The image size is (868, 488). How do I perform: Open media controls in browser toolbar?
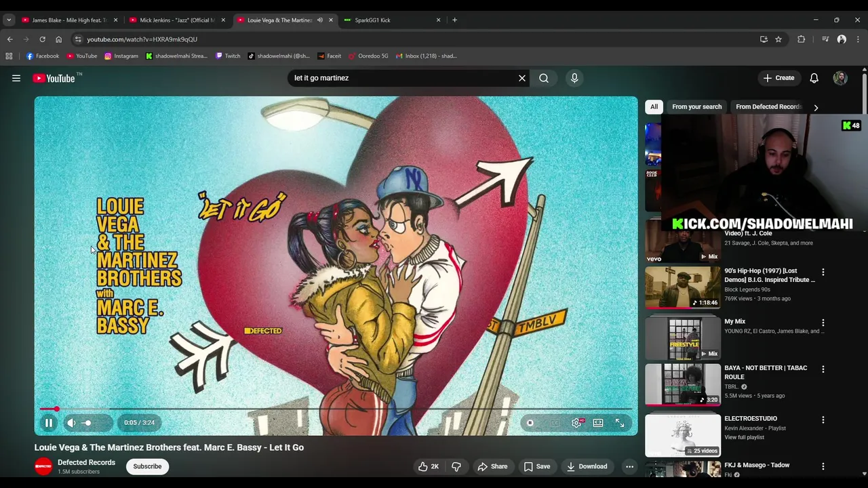(825, 39)
